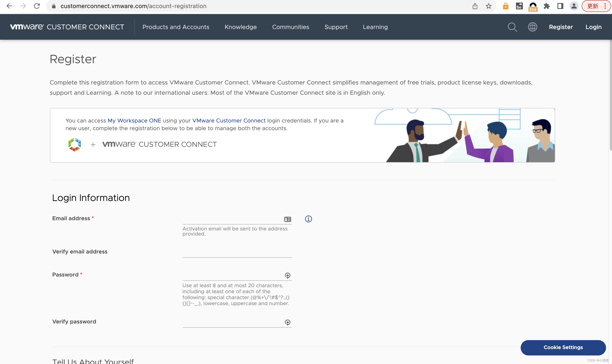612x364 pixels.
Task: Click the password manager icon in Password field
Action: tap(287, 275)
